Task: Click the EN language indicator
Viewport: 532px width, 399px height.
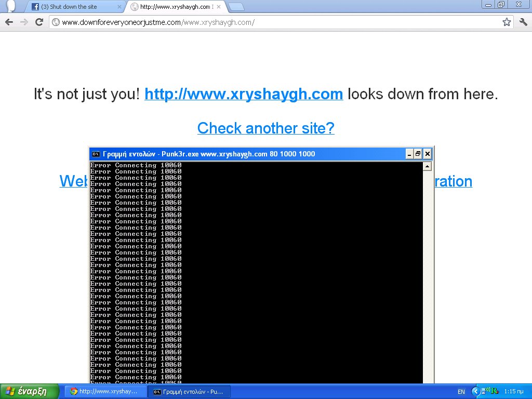Action: click(x=461, y=392)
